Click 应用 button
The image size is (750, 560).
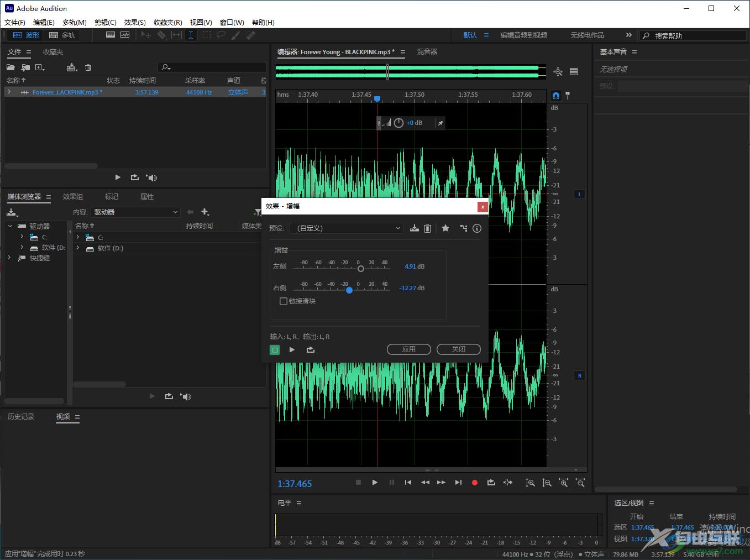[409, 349]
